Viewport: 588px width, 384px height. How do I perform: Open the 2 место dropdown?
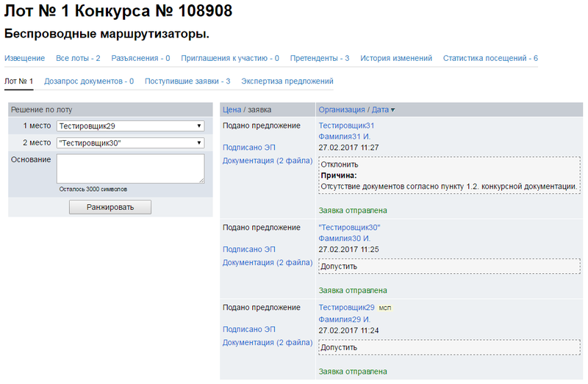(x=130, y=142)
